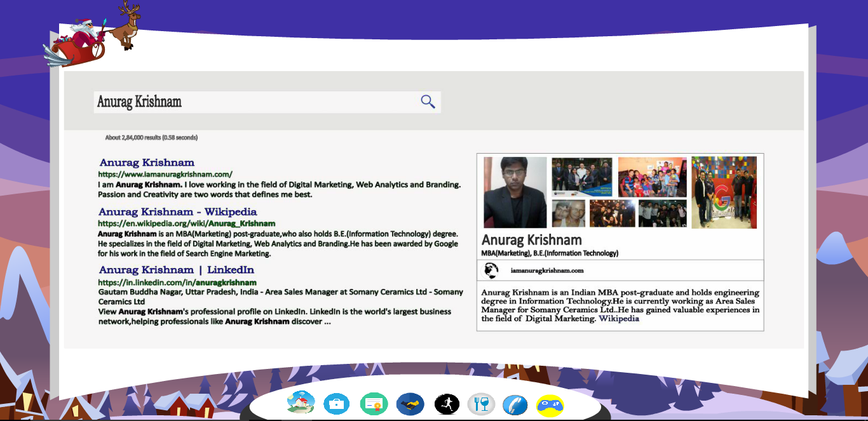This screenshot has width=868, height=421.
Task: Open the group photo with children
Action: pyautogui.click(x=653, y=177)
